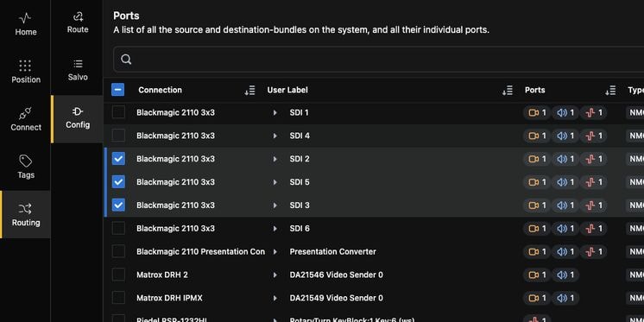
Task: Click the audio port badge for SDI 2
Action: coord(565,159)
